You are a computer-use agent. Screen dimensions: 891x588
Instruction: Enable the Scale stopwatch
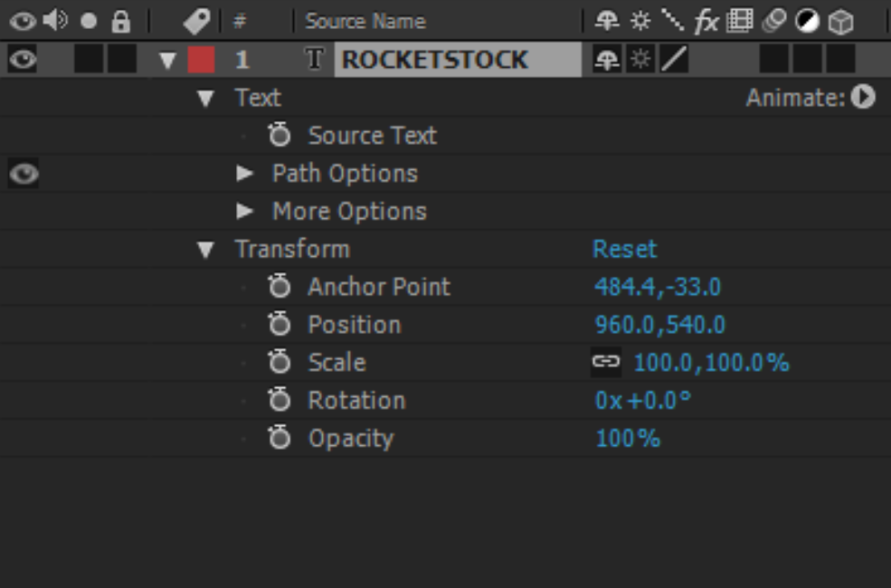click(279, 362)
